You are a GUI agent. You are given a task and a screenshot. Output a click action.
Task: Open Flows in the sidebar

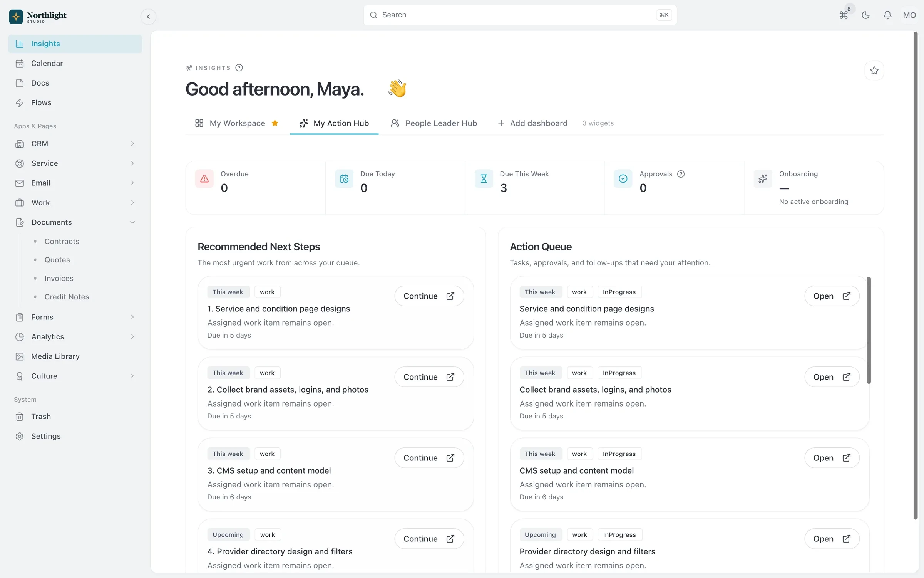coord(75,102)
